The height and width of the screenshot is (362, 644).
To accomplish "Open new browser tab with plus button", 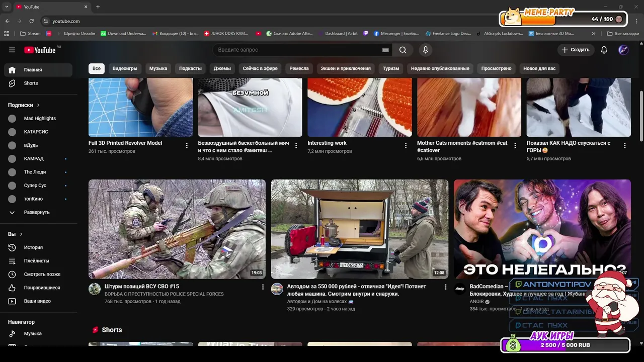I will click(x=98, y=7).
